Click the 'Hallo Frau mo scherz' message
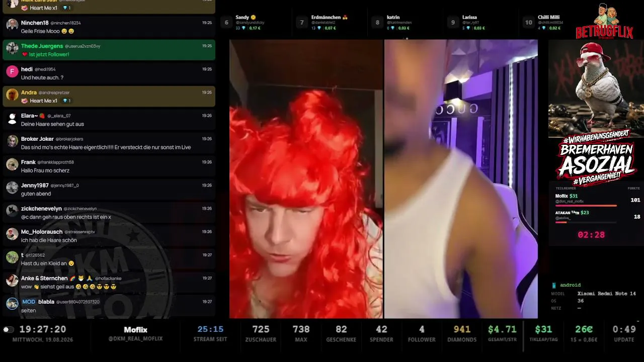644x362 pixels. pyautogui.click(x=45, y=170)
